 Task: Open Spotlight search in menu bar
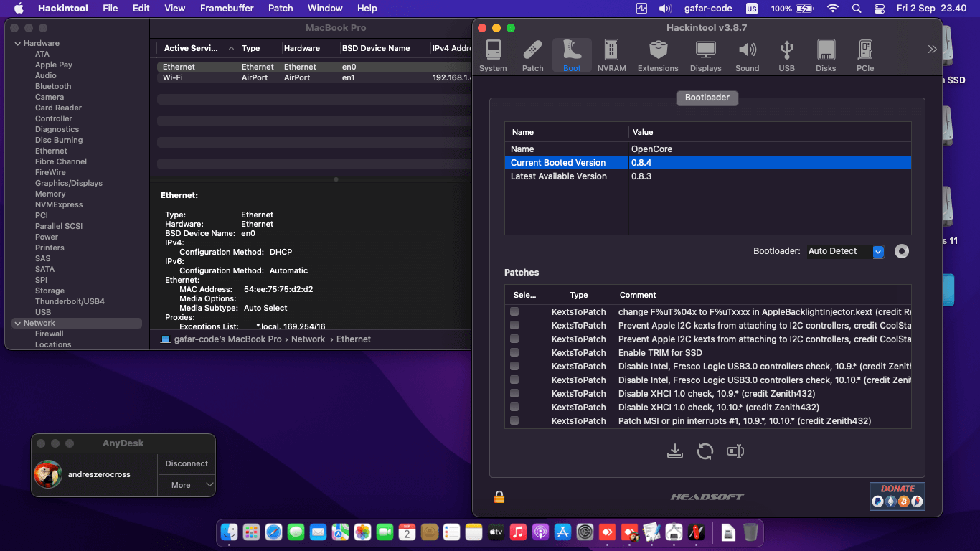point(857,9)
